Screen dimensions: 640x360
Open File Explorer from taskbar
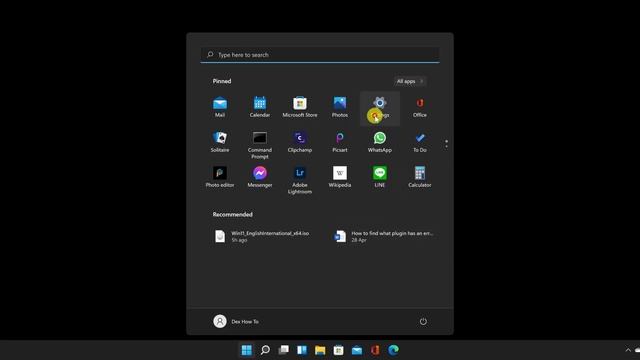pos(320,350)
